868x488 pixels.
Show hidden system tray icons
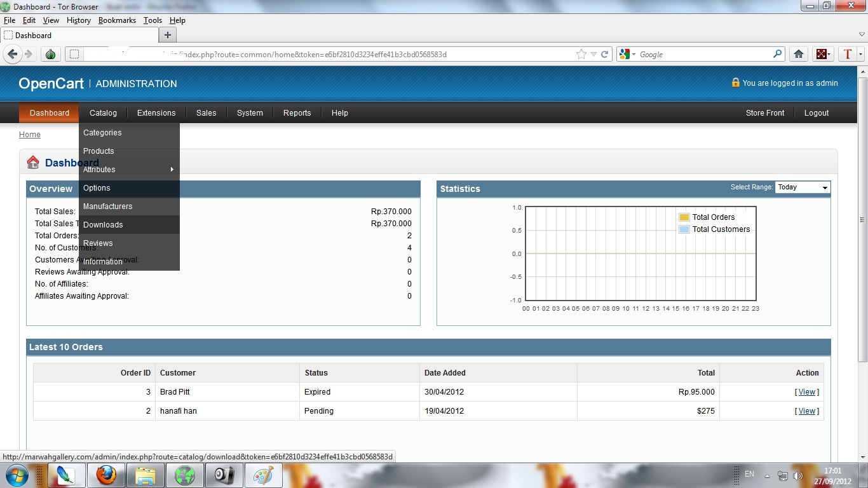pyautogui.click(x=768, y=475)
